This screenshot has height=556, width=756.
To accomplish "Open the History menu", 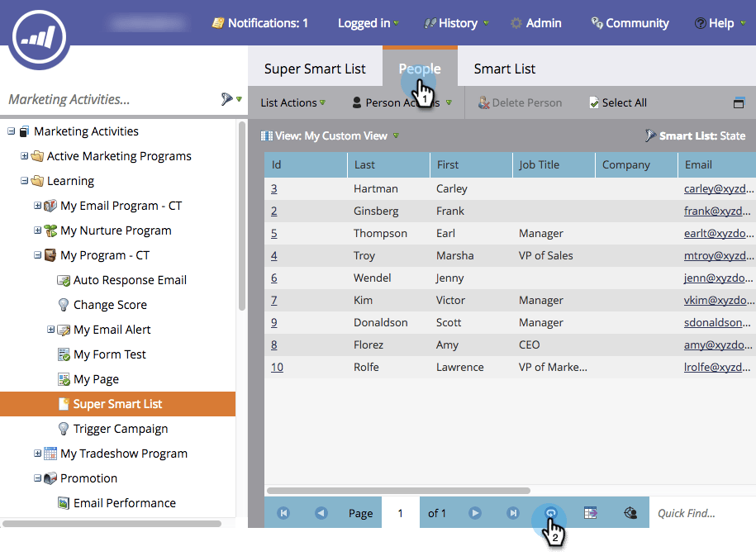I will click(x=455, y=23).
